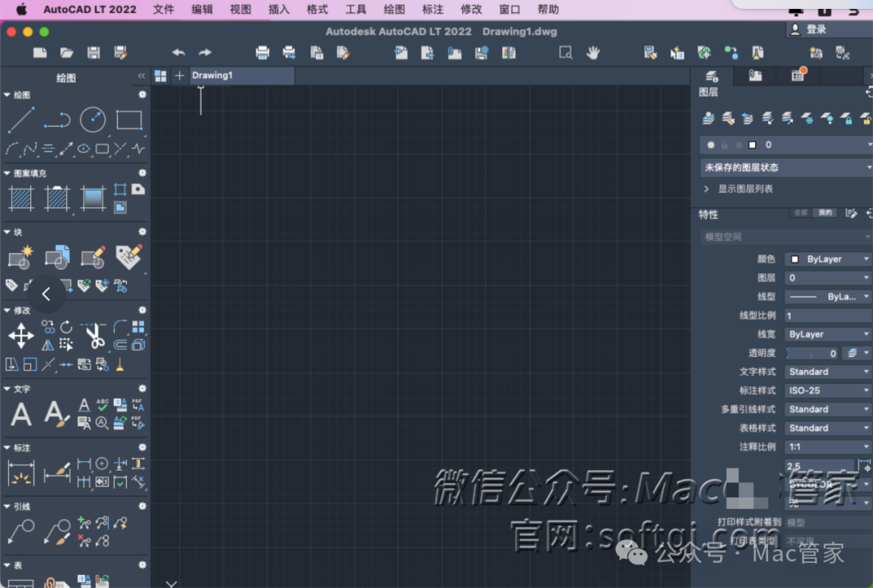Choose the Insert Block tool
This screenshot has width=873, height=588.
(57, 257)
